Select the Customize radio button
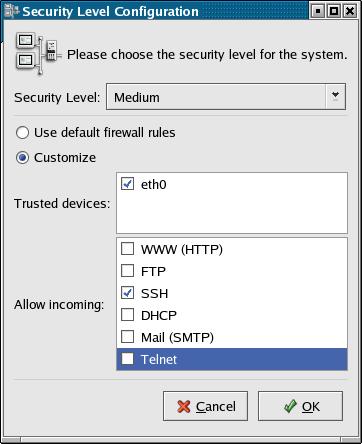The width and height of the screenshot is (362, 444). tap(23, 158)
